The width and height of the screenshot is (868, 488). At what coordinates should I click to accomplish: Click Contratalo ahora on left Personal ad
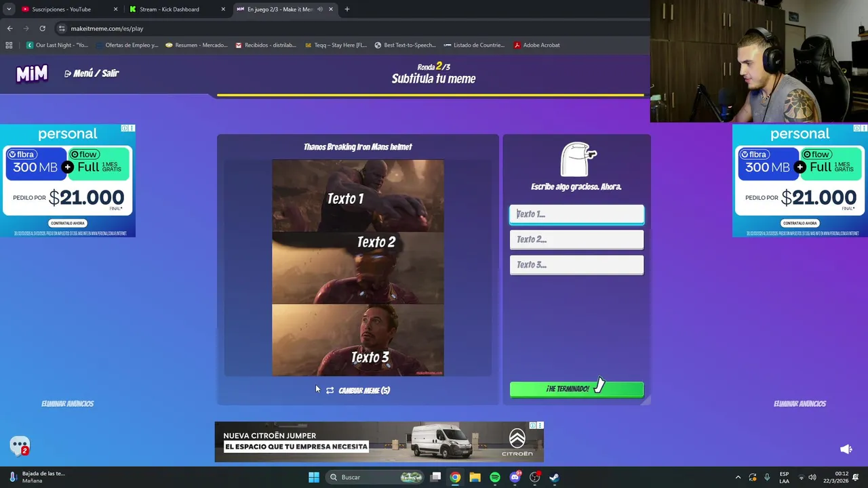(68, 223)
